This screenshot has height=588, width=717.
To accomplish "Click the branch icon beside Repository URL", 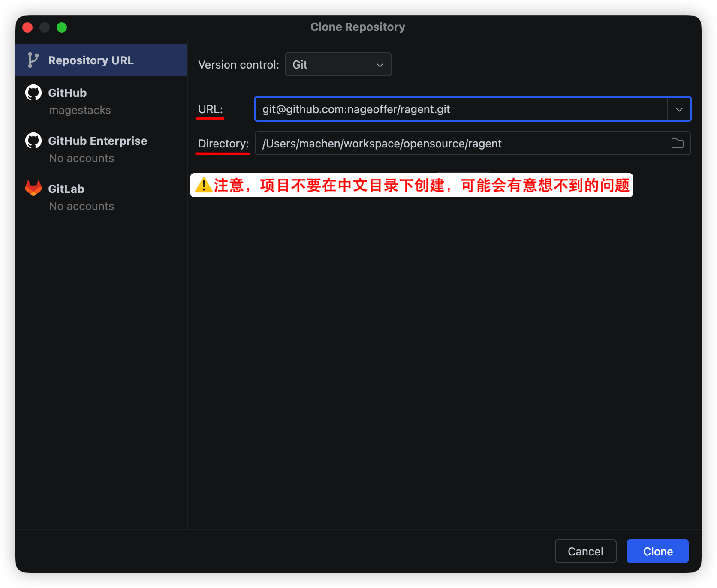I will click(33, 60).
